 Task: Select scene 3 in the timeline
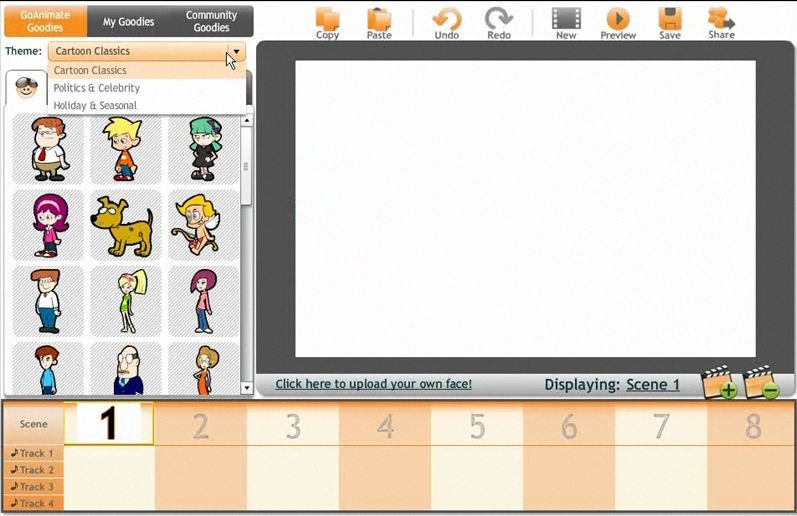pos(293,425)
